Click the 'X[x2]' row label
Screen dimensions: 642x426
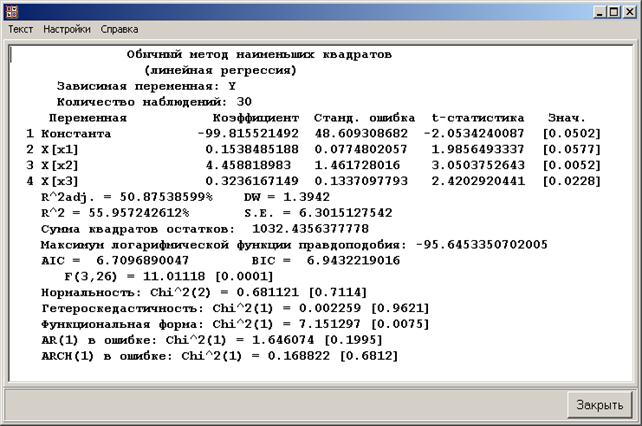60,165
